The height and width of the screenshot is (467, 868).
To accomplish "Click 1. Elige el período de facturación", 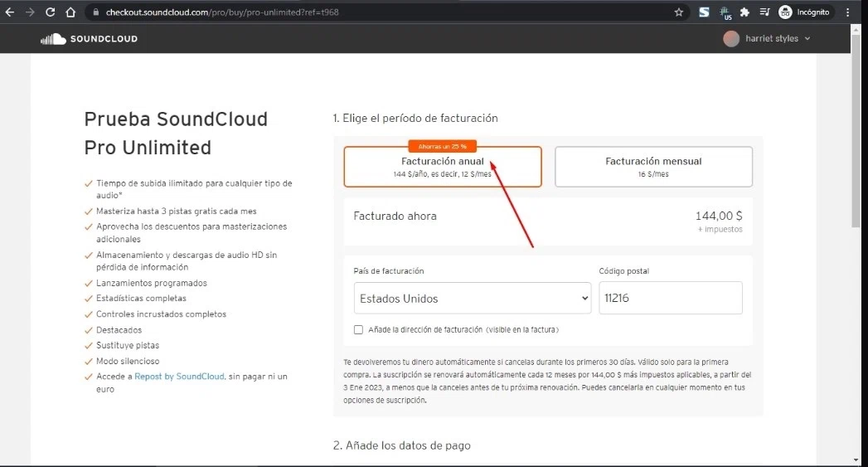I will pos(415,118).
